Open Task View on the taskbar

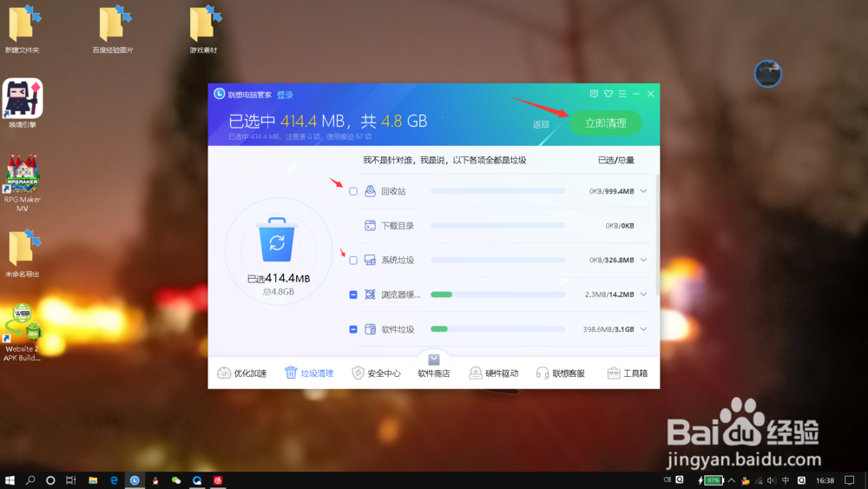(x=71, y=480)
